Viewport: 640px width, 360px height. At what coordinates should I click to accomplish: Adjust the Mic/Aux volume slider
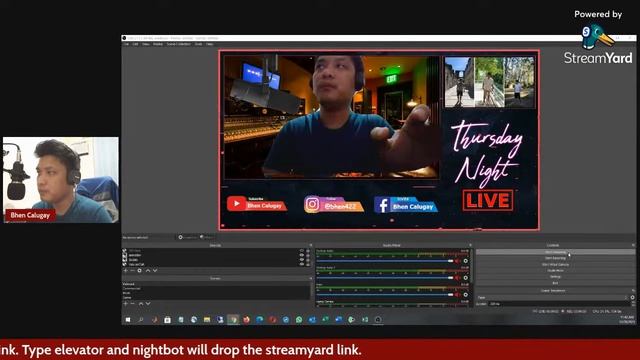pos(384,295)
